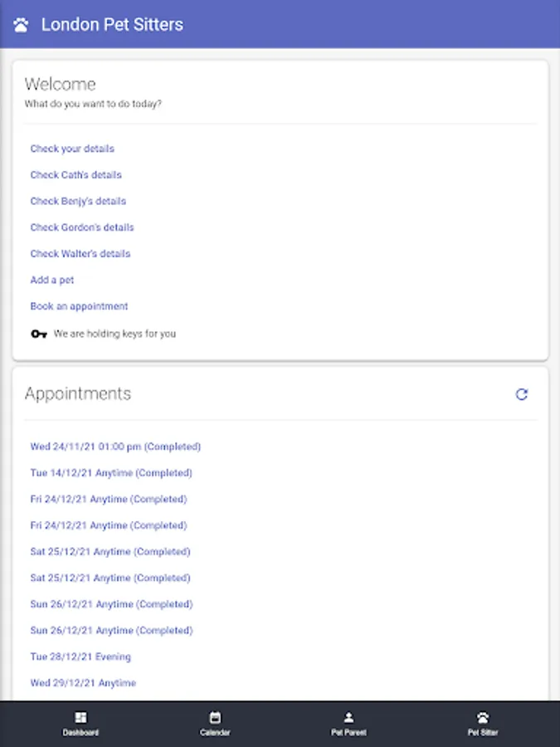Viewport: 560px width, 747px height.
Task: Open the Calendar tab icon
Action: click(x=215, y=718)
